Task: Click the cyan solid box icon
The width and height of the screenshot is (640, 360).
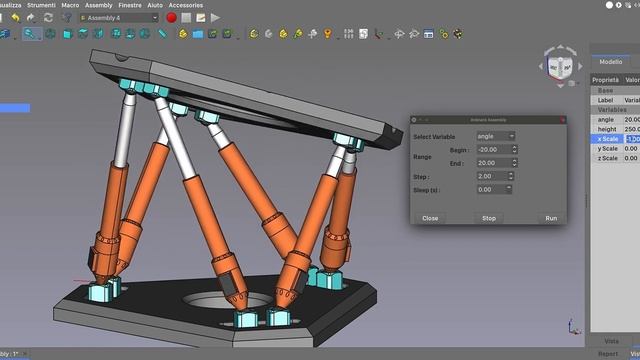Action: [67, 34]
